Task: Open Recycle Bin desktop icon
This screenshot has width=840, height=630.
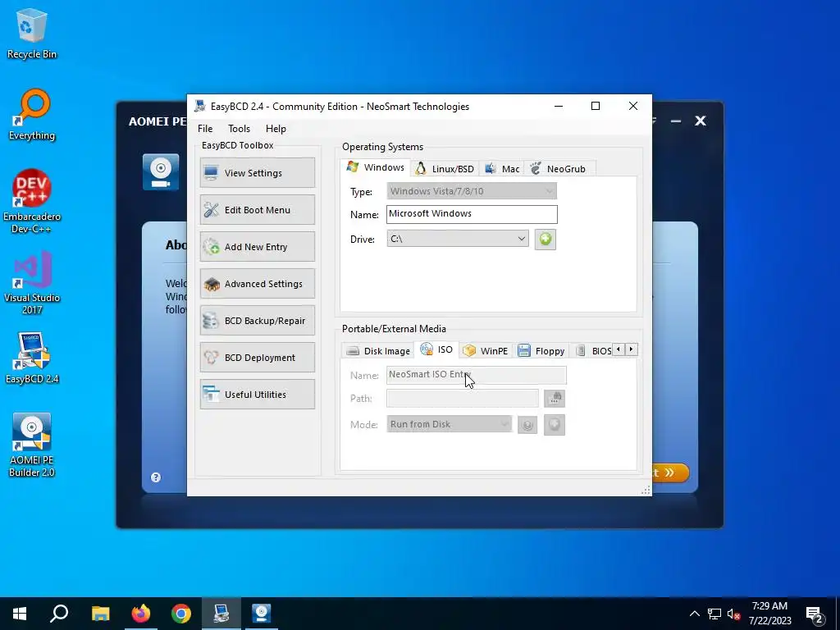Action: tap(32, 34)
